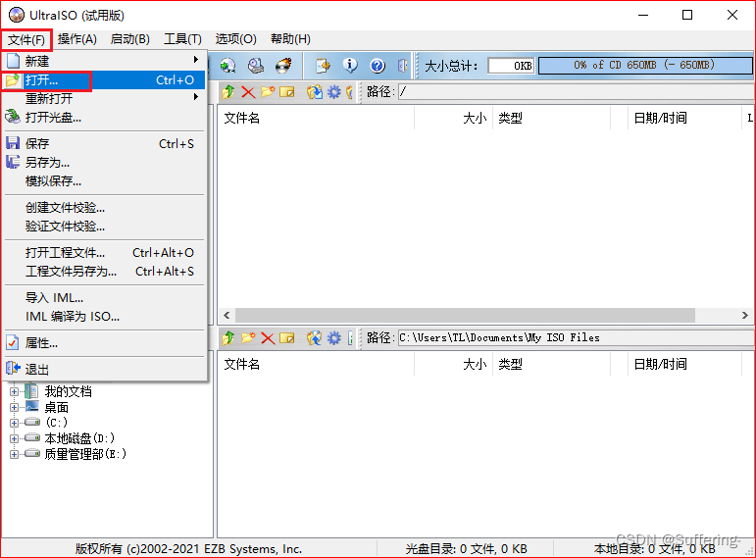756x558 pixels.
Task: Click the extract files icon in ISO pane
Action: [x=315, y=91]
